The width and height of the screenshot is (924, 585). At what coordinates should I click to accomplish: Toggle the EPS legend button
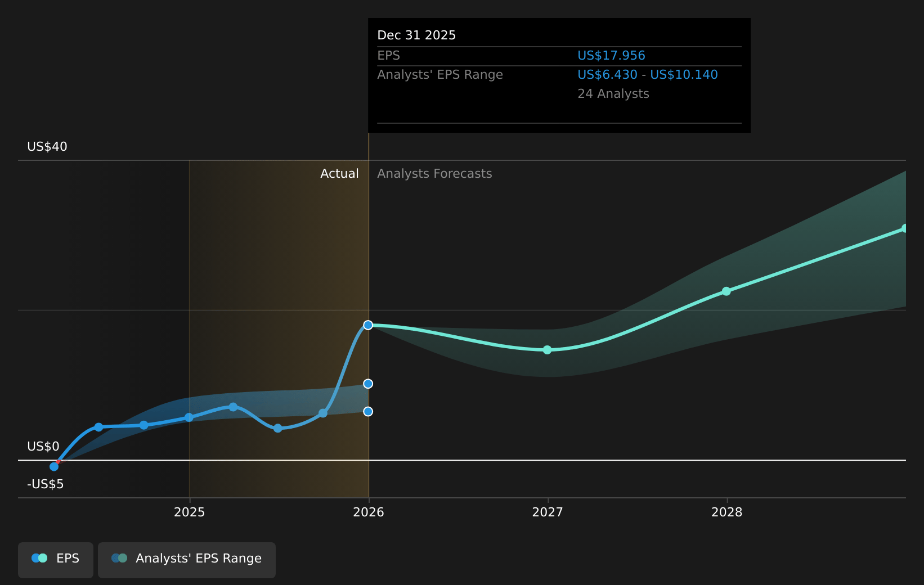click(x=56, y=559)
